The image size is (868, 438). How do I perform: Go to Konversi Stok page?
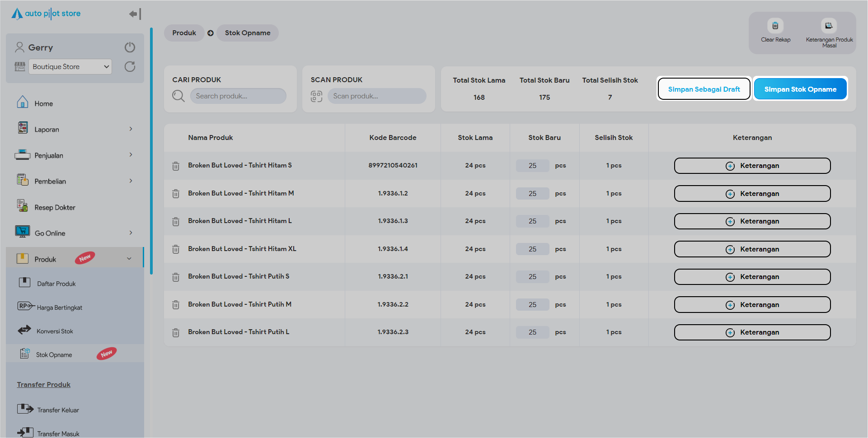[55, 331]
